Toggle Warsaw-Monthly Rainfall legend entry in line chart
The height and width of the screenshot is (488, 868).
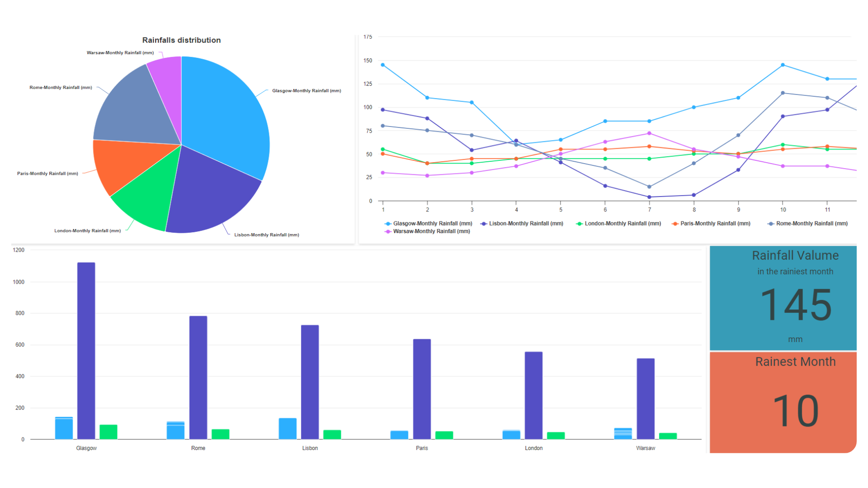(427, 231)
